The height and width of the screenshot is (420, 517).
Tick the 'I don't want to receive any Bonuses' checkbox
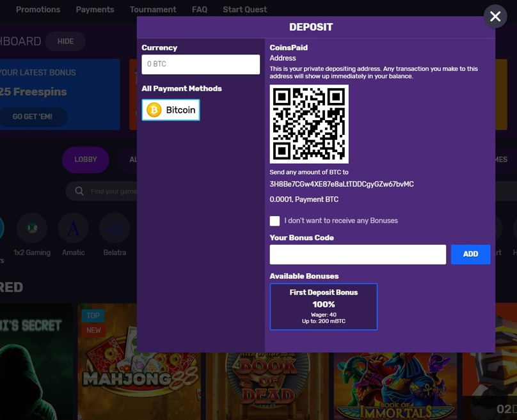pos(274,221)
